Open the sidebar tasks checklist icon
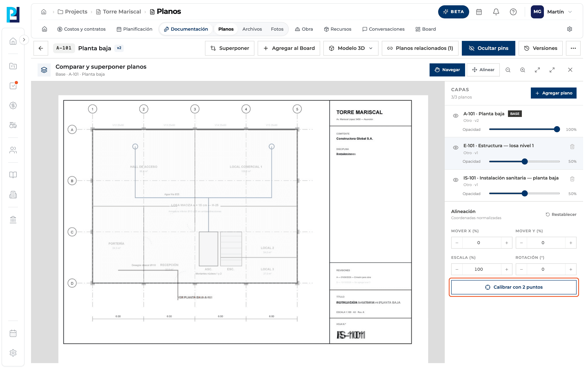 point(13,86)
